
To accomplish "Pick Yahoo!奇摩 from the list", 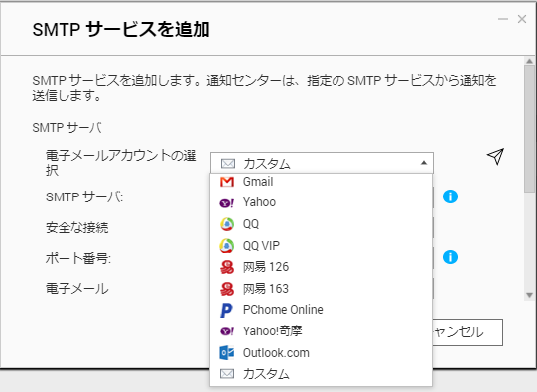I will click(x=321, y=331).
